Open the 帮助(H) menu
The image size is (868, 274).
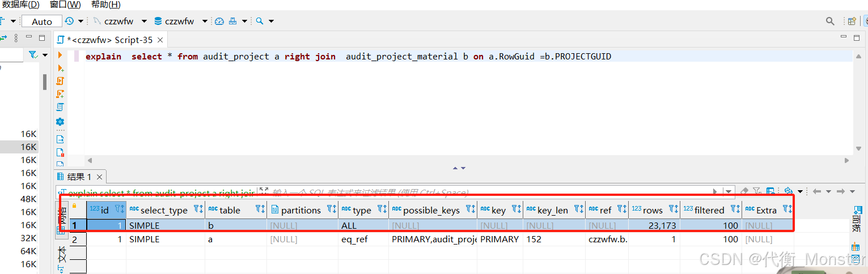(x=105, y=5)
